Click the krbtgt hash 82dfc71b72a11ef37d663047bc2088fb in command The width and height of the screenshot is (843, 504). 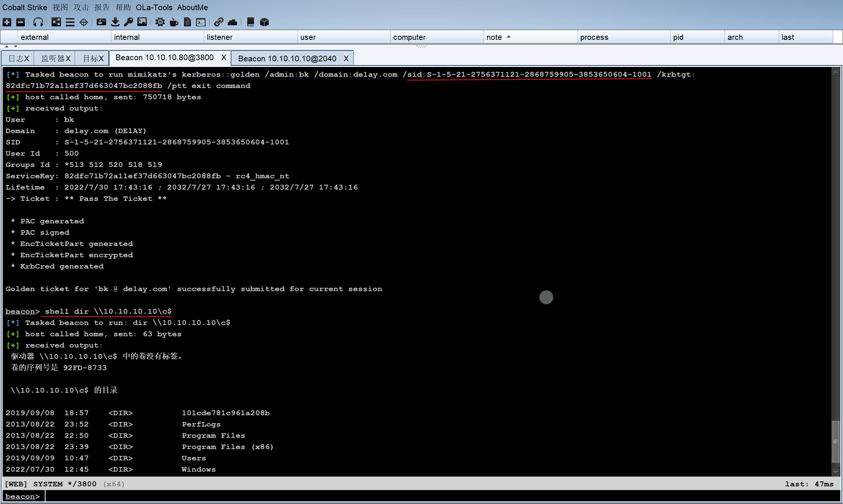pyautogui.click(x=84, y=86)
